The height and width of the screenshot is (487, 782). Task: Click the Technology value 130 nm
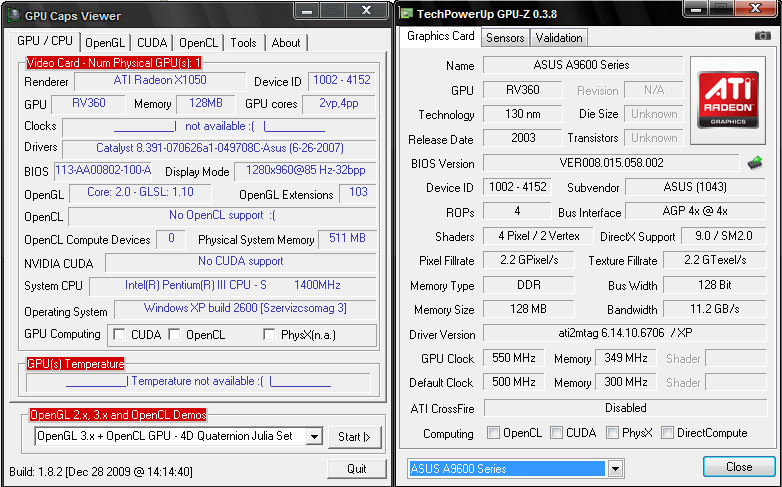[x=523, y=114]
